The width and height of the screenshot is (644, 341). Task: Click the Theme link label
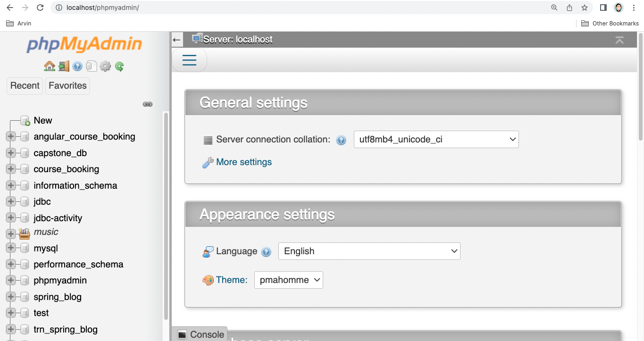(x=232, y=280)
